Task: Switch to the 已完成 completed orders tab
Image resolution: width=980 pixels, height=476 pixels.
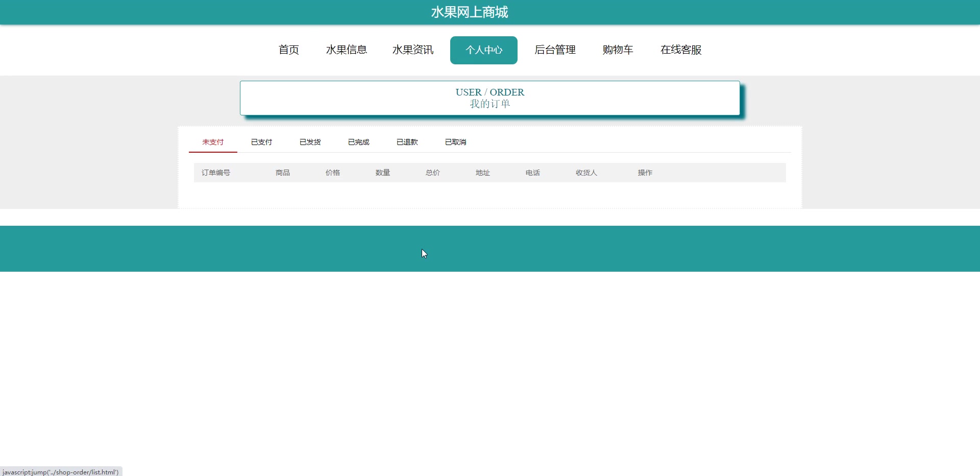Action: coord(358,142)
